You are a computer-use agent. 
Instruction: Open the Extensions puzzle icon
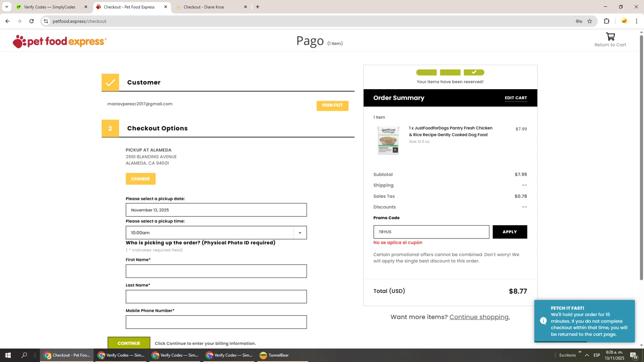[x=607, y=21]
